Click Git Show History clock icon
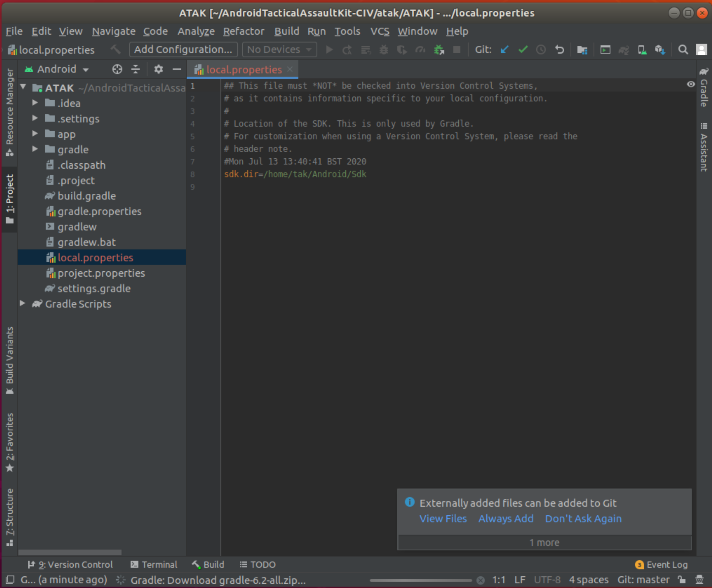The image size is (712, 588). coord(541,50)
